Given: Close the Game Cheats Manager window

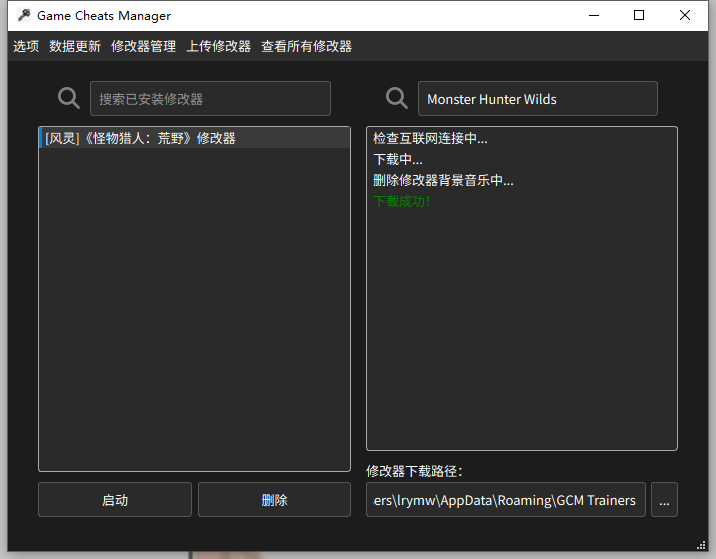Looking at the screenshot, I should (x=685, y=15).
